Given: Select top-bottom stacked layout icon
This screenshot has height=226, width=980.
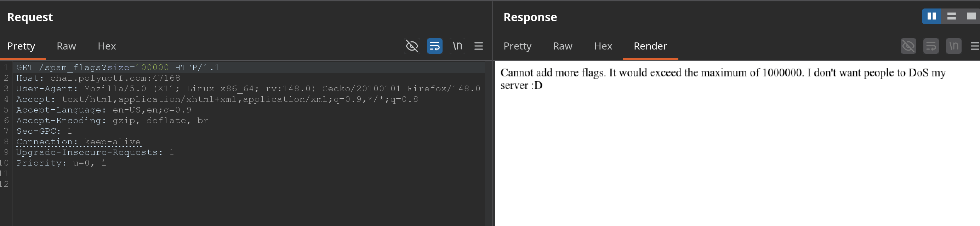Looking at the screenshot, I should click(x=951, y=16).
